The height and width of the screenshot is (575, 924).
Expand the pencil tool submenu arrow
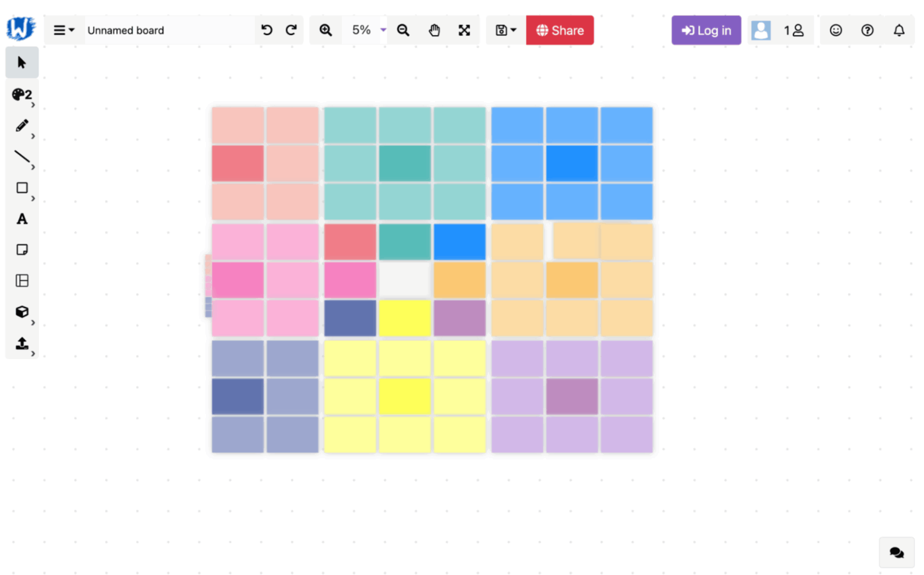33,136
